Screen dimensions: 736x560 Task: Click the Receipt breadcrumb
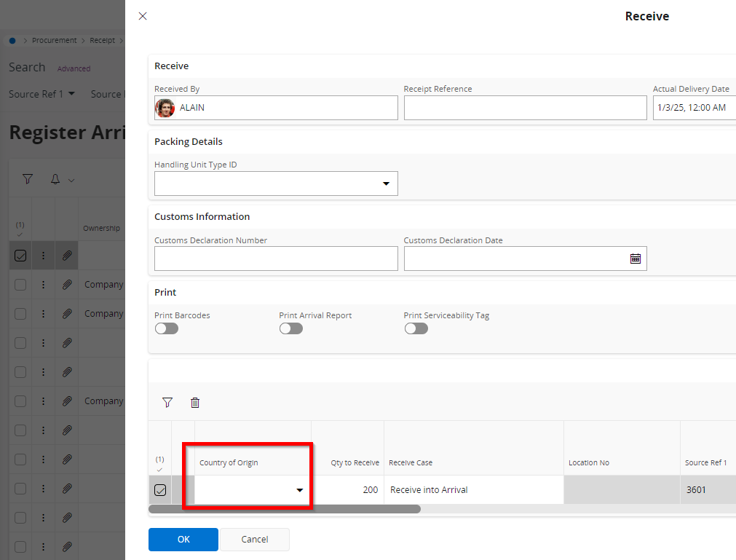(103, 40)
